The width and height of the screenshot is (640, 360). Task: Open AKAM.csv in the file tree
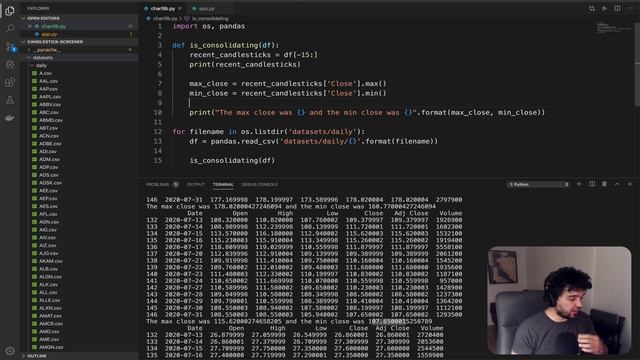[x=51, y=261]
